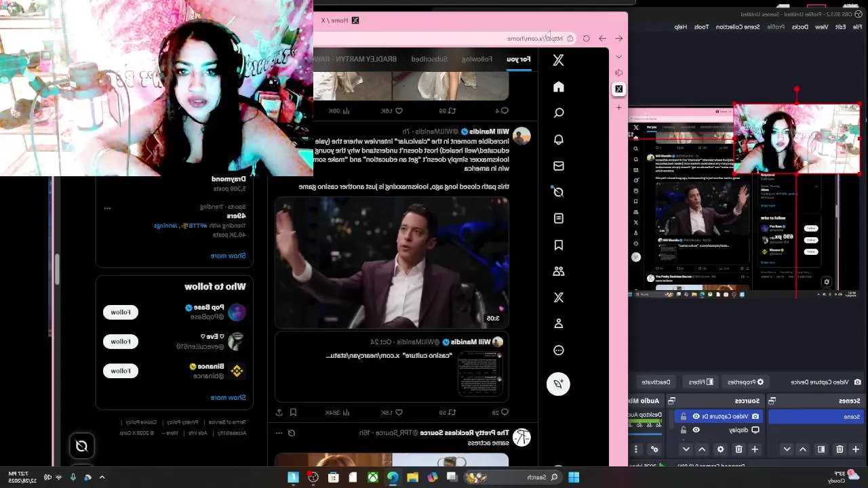Move scene down in Scenes list

click(787, 449)
